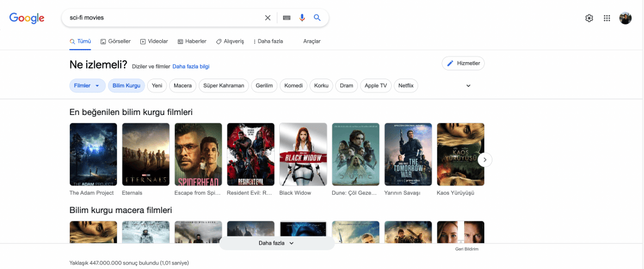
Task: Switch to Görseller tab
Action: pos(116,41)
